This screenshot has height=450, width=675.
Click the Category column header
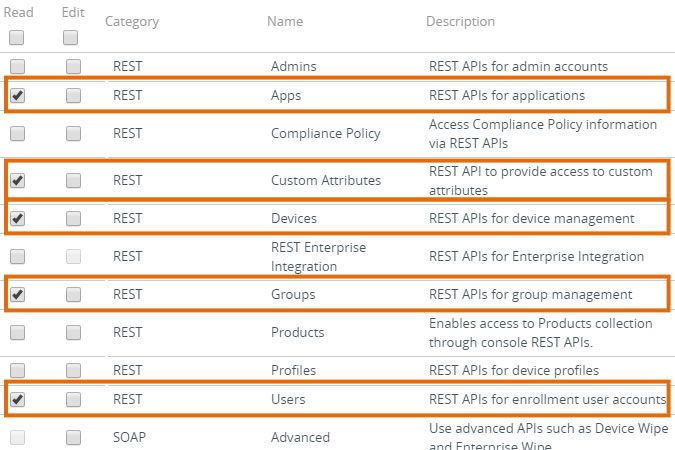point(132,21)
